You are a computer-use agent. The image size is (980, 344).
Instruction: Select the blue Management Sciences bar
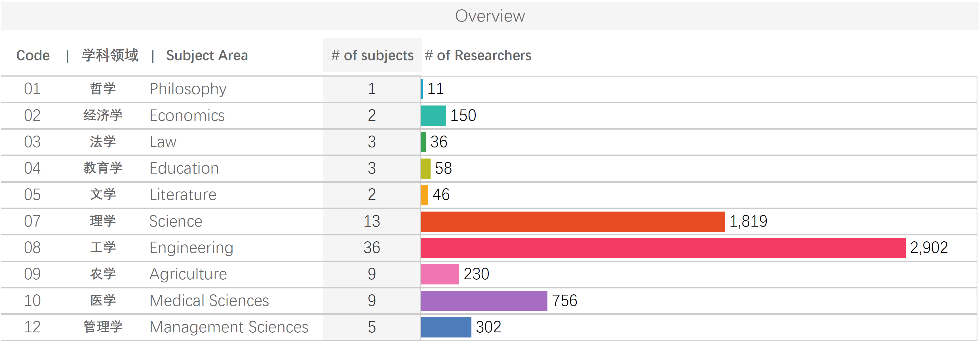(x=446, y=327)
